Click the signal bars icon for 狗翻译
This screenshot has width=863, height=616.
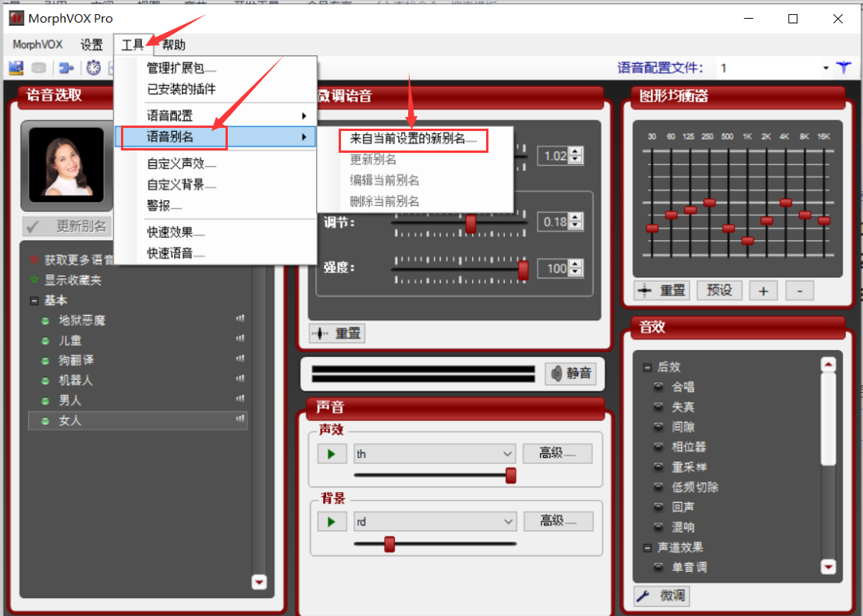tap(240, 359)
